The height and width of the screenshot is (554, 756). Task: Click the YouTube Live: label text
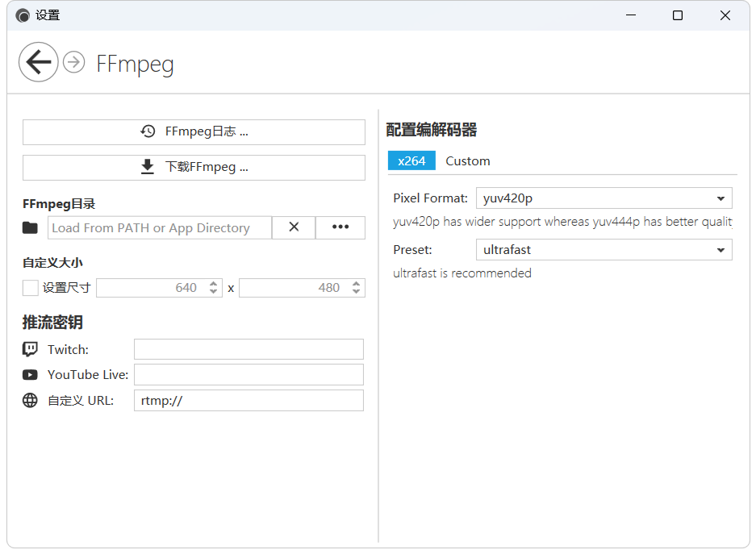click(x=88, y=375)
